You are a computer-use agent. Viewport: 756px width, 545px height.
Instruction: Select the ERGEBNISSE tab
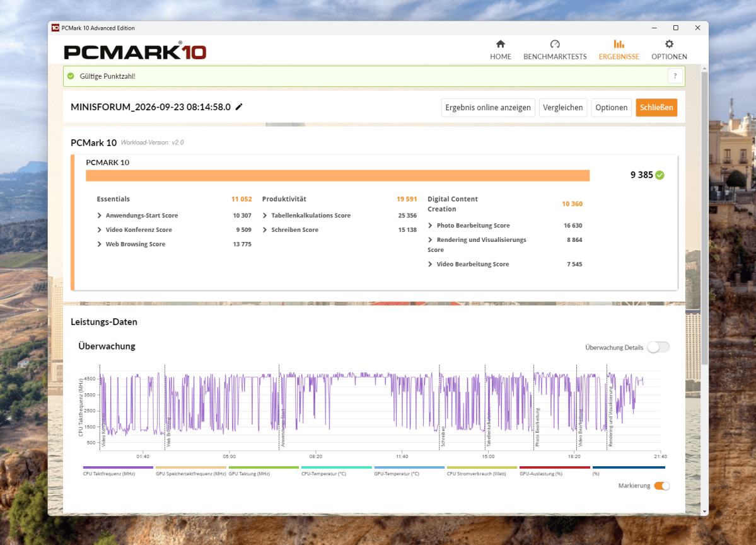tap(619, 50)
